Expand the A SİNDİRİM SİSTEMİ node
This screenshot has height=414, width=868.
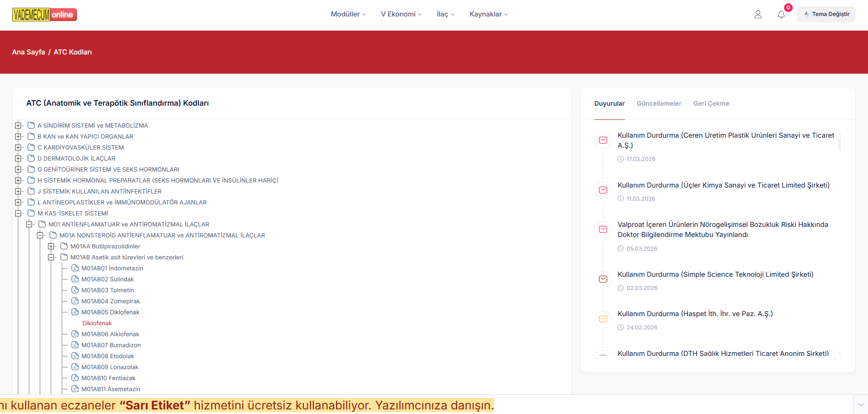pos(18,125)
